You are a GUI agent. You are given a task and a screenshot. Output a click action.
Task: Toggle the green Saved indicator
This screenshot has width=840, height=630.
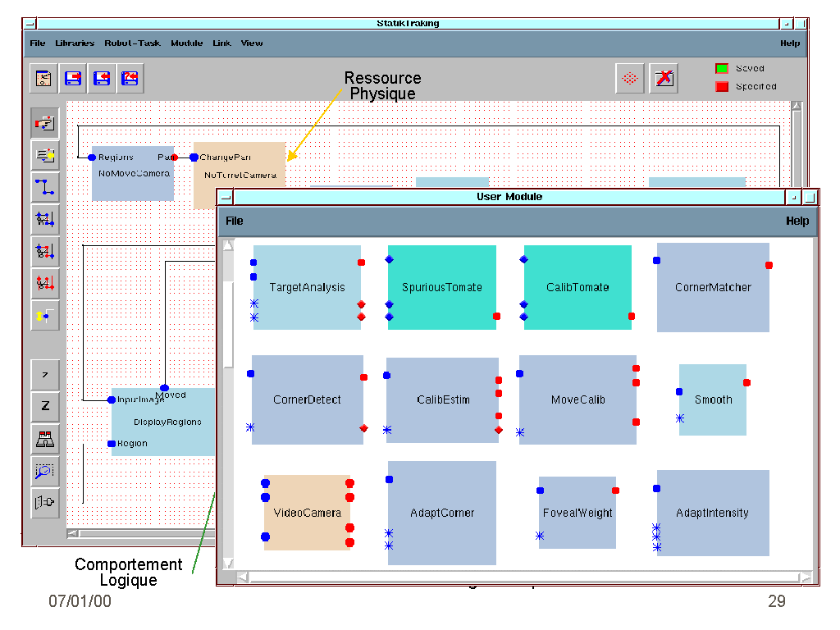click(722, 69)
